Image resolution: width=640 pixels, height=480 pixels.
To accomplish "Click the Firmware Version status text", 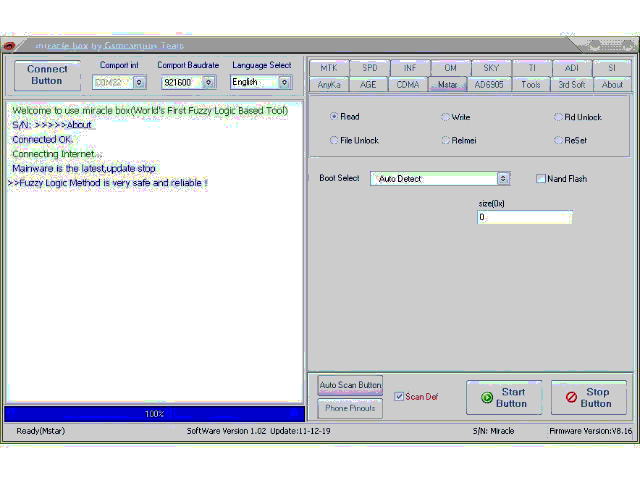I will [591, 431].
